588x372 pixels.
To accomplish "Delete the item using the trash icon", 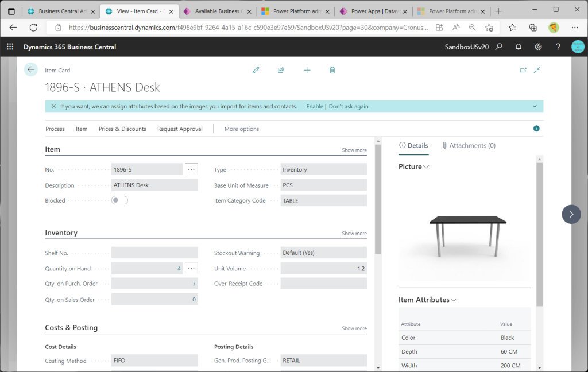I will click(332, 70).
